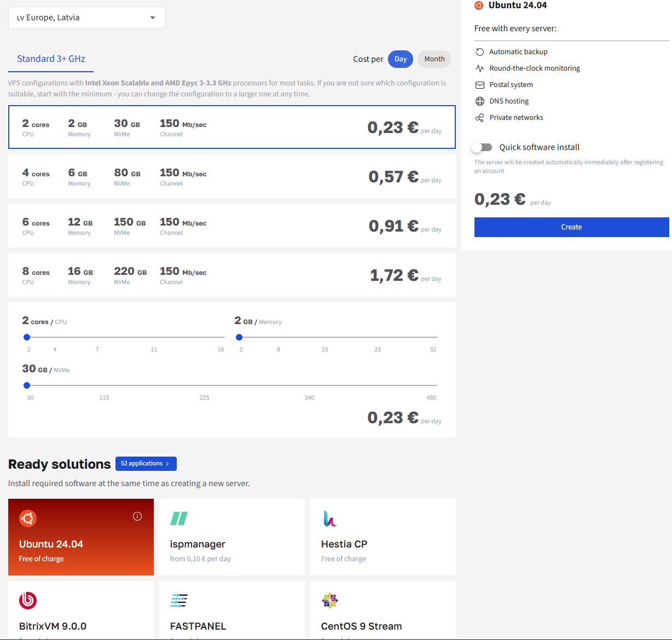Viewport: 672px width, 640px height.
Task: Choose the Ubuntu 24.04 solution card
Action: 81,537
